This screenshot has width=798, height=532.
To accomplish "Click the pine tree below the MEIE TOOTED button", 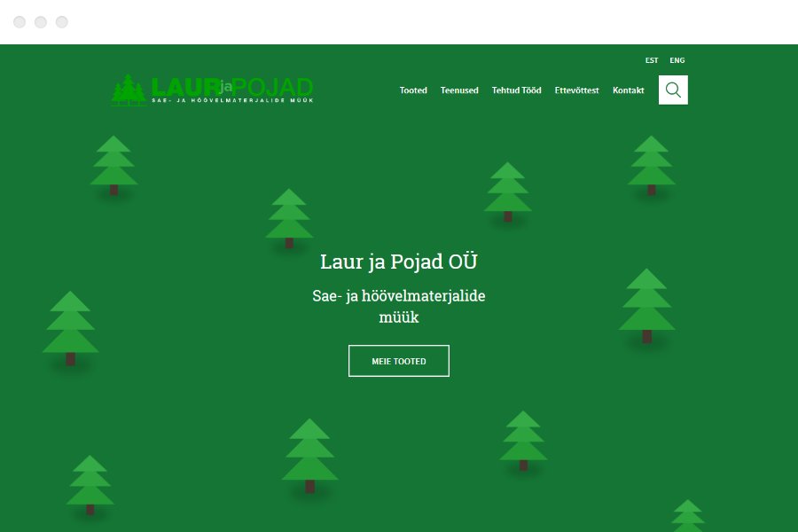I will click(x=309, y=448).
